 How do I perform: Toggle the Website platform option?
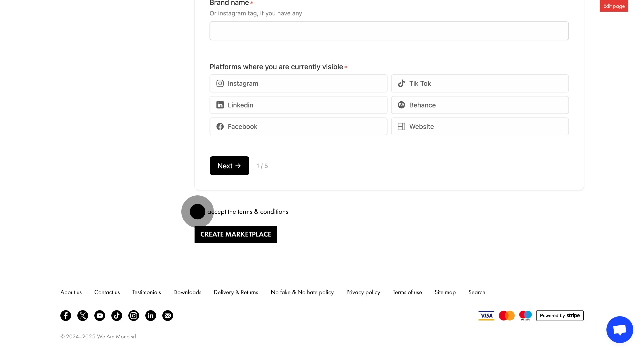479,126
